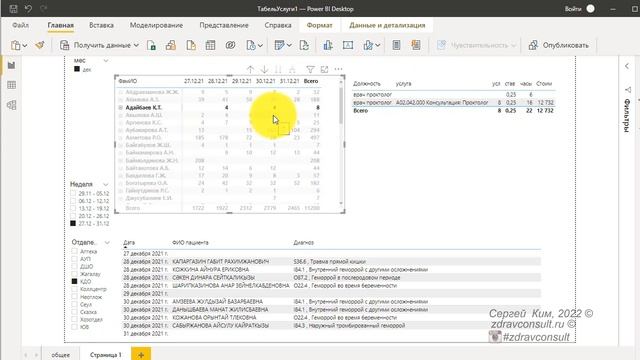Click the matrix vertical scrollbar thumb
This screenshot has height=360, width=640.
point(340,105)
